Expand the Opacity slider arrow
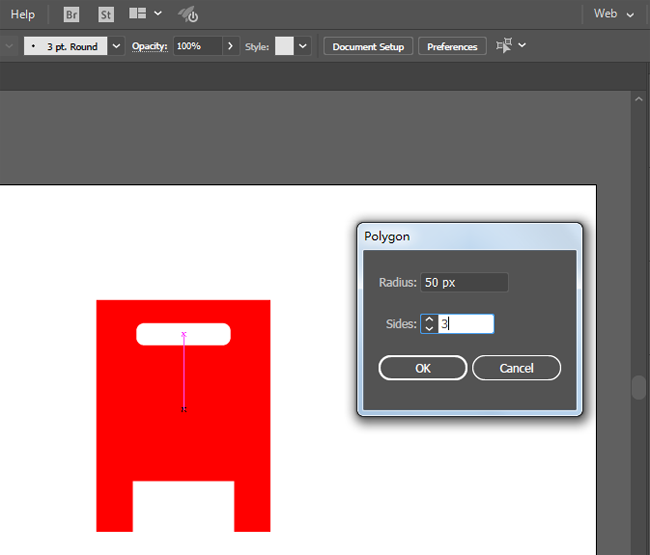 tap(231, 46)
